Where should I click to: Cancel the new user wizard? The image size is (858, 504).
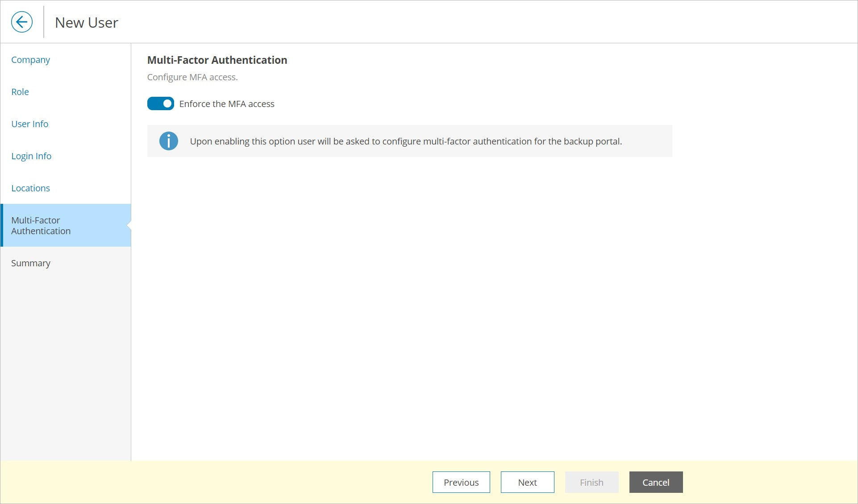point(656,482)
